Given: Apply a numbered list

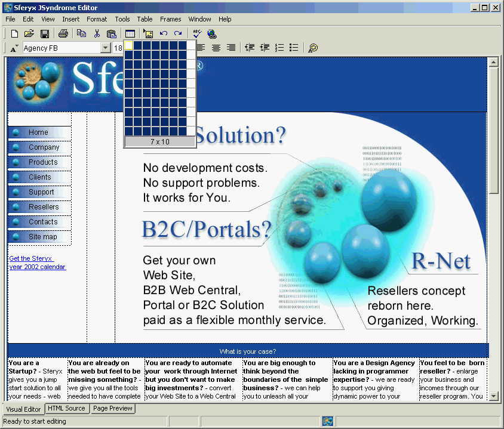Looking at the screenshot, I should [279, 48].
